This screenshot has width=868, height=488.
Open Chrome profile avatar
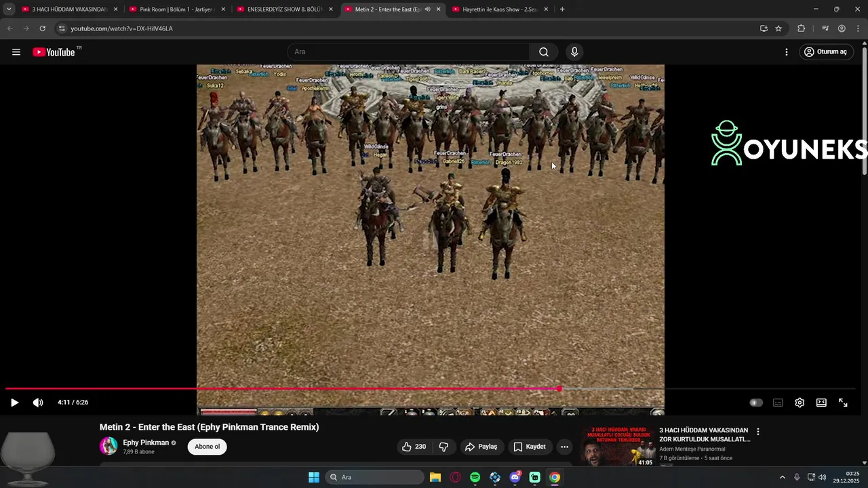tap(842, 28)
